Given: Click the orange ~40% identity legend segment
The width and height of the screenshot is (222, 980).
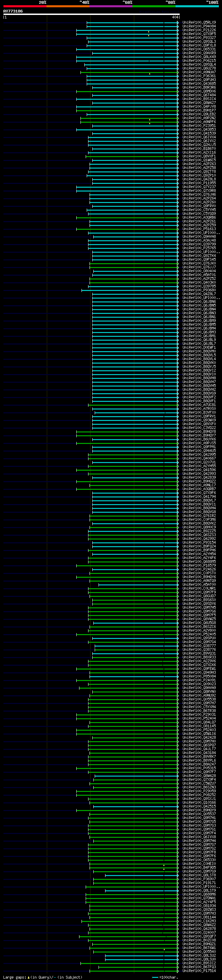Looking at the screenshot, I should (68, 6).
